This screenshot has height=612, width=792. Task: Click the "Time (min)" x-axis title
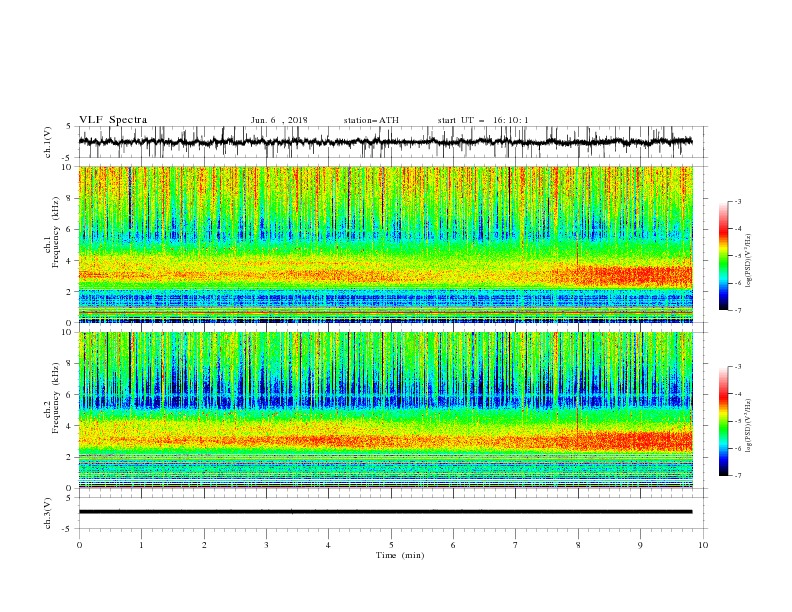pos(400,555)
